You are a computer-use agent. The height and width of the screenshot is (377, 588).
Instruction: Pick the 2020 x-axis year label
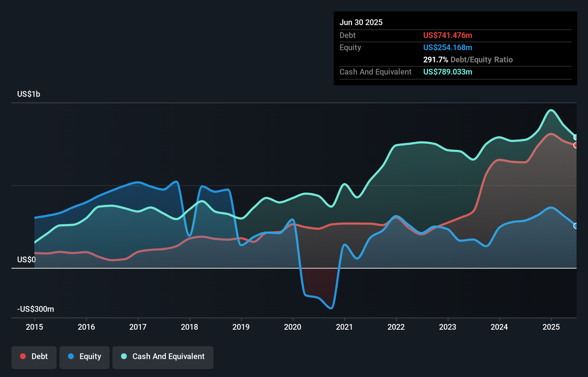point(293,327)
